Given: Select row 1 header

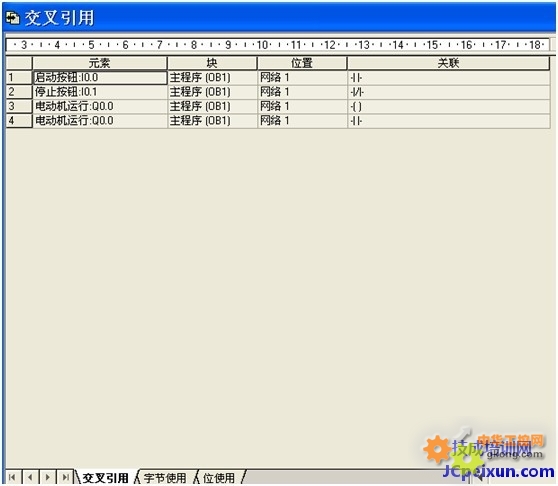Looking at the screenshot, I should [x=19, y=78].
